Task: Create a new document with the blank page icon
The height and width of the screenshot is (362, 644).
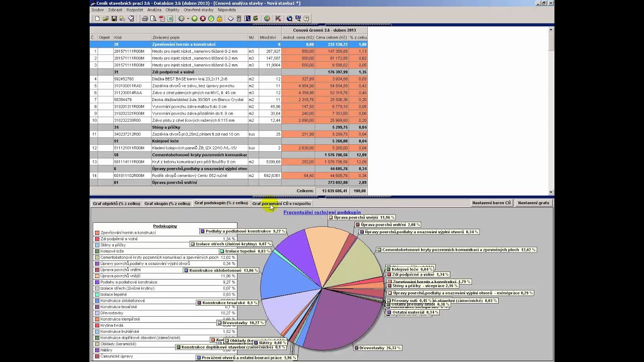Action: point(97,19)
